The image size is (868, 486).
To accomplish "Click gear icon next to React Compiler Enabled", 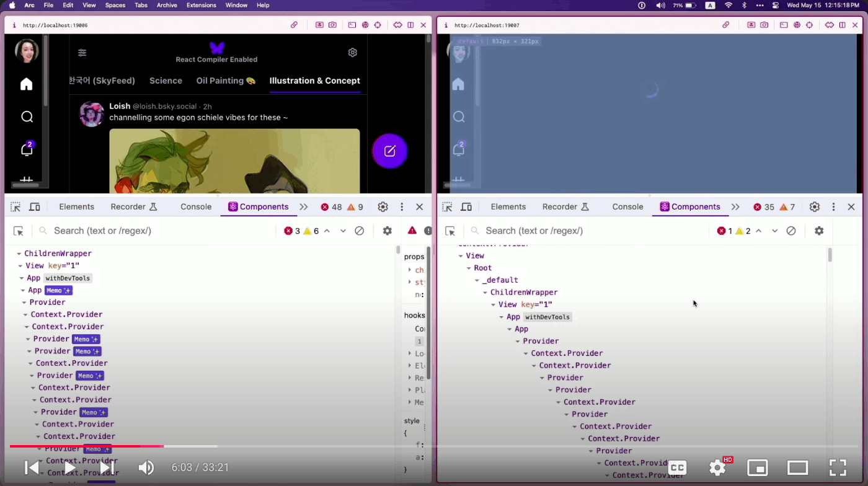I will coord(352,53).
